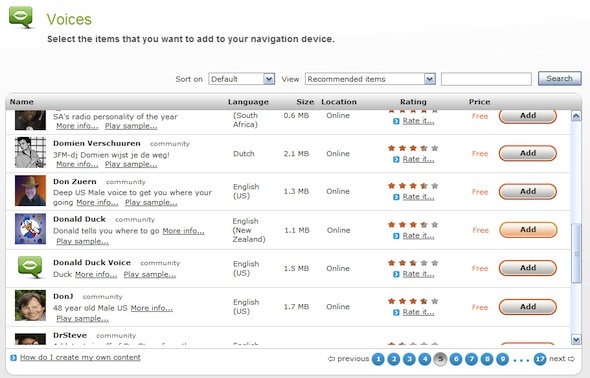Image resolution: width=590 pixels, height=378 pixels.
Task: Click Rate it for Donald Duck Voice
Action: pyautogui.click(x=418, y=274)
